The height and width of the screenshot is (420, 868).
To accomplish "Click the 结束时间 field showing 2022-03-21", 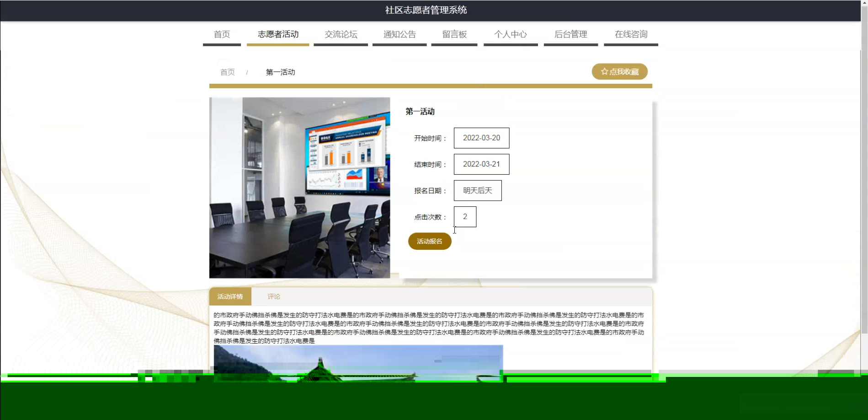I will tap(481, 164).
